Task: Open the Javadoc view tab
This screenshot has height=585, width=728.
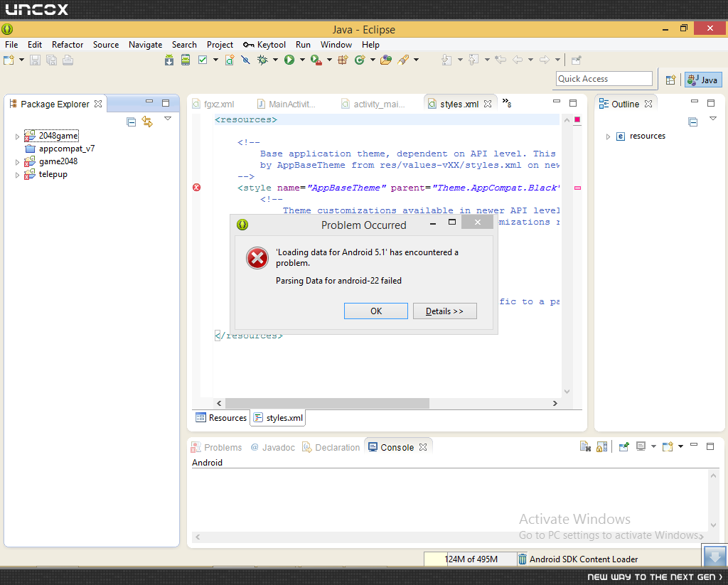Action: [x=273, y=447]
